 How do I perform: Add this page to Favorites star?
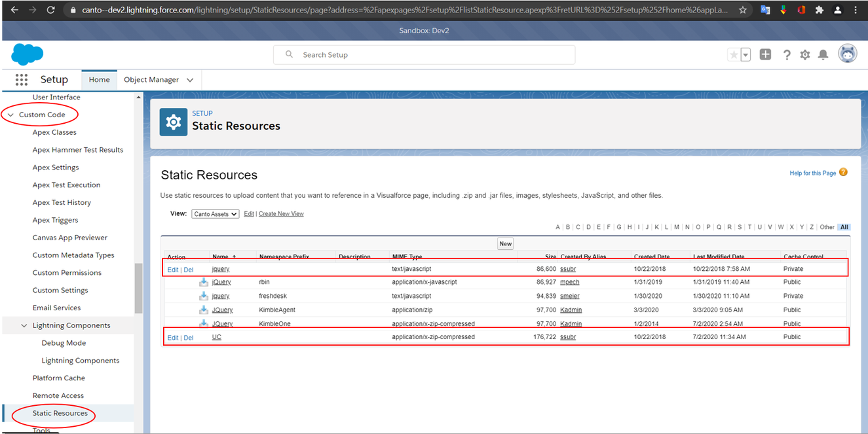coord(734,55)
